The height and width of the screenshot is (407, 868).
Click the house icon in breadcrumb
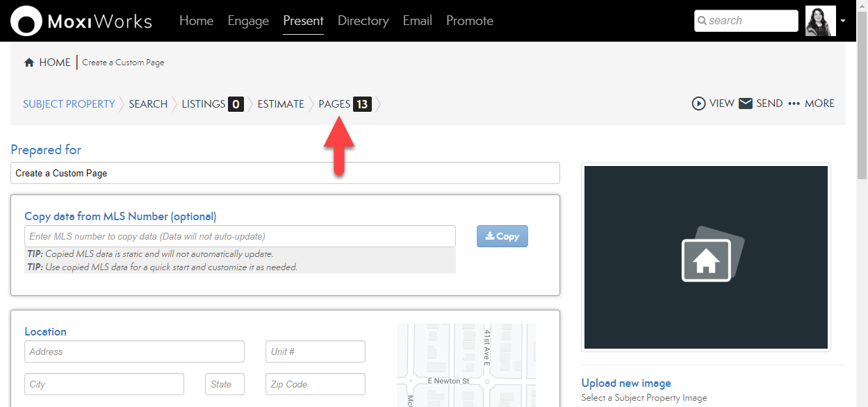click(x=29, y=63)
